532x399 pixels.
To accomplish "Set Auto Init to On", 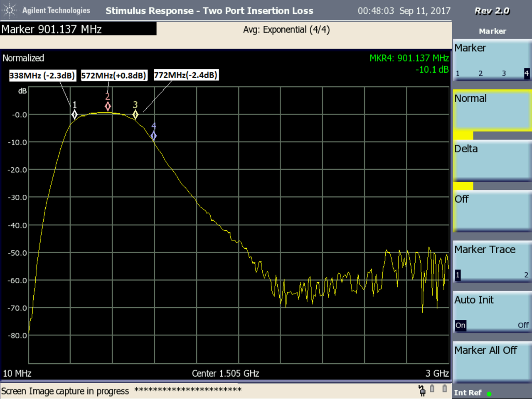I will click(460, 325).
